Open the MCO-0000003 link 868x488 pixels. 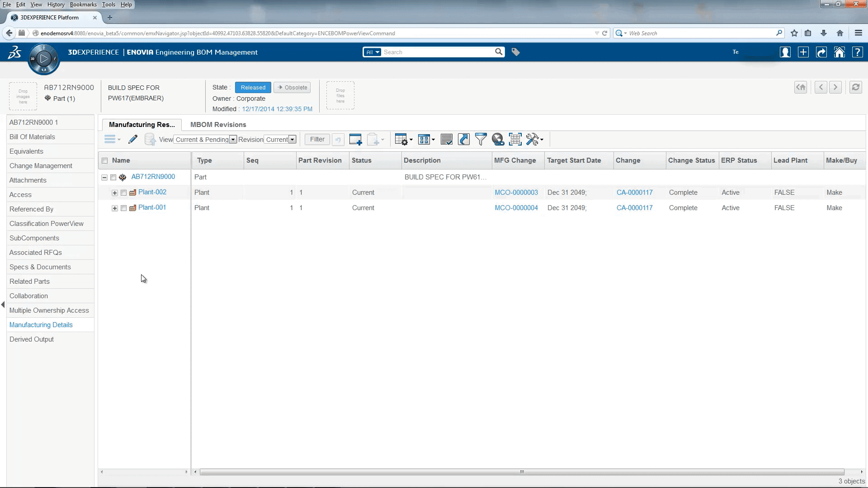[516, 192]
